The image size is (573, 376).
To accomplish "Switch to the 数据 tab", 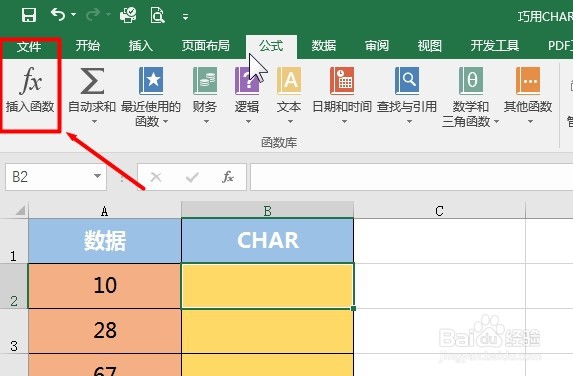I will click(x=324, y=46).
